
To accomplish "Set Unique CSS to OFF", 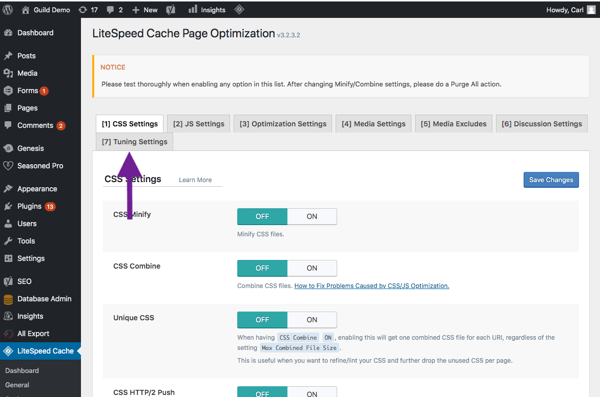I will tap(262, 320).
